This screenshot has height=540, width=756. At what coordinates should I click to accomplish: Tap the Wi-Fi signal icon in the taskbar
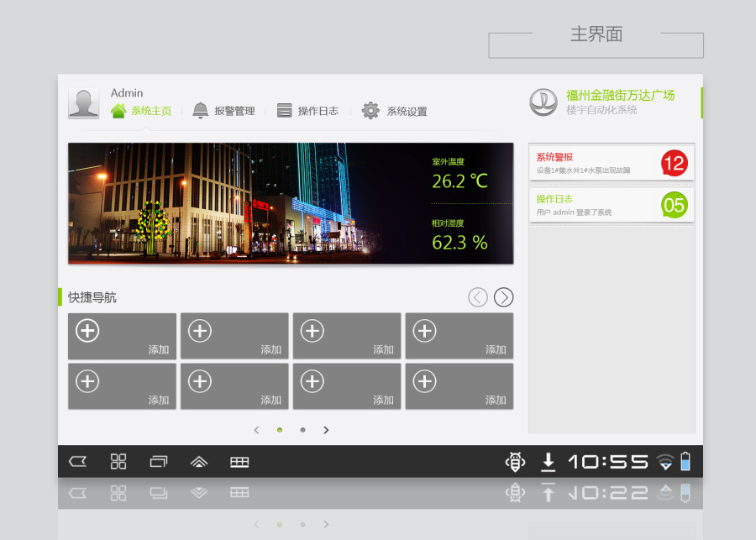point(664,461)
